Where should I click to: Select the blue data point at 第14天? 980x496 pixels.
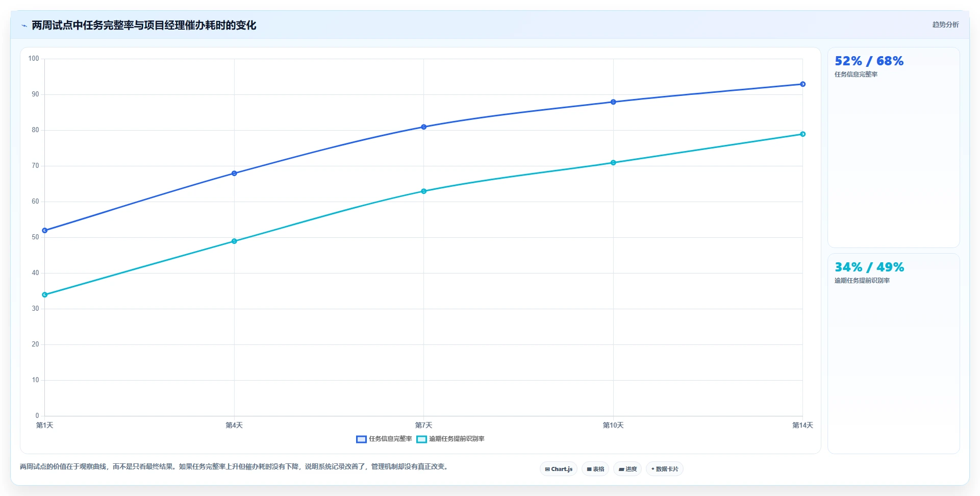pos(803,84)
